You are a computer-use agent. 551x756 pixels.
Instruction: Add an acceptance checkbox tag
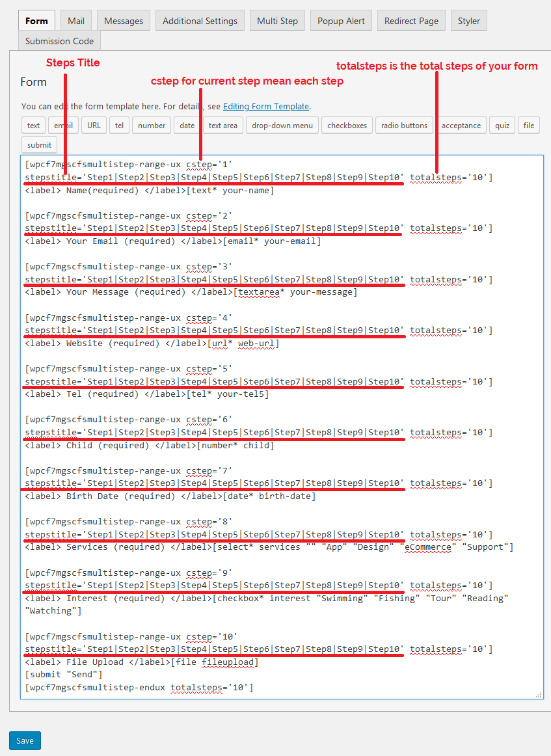[461, 125]
